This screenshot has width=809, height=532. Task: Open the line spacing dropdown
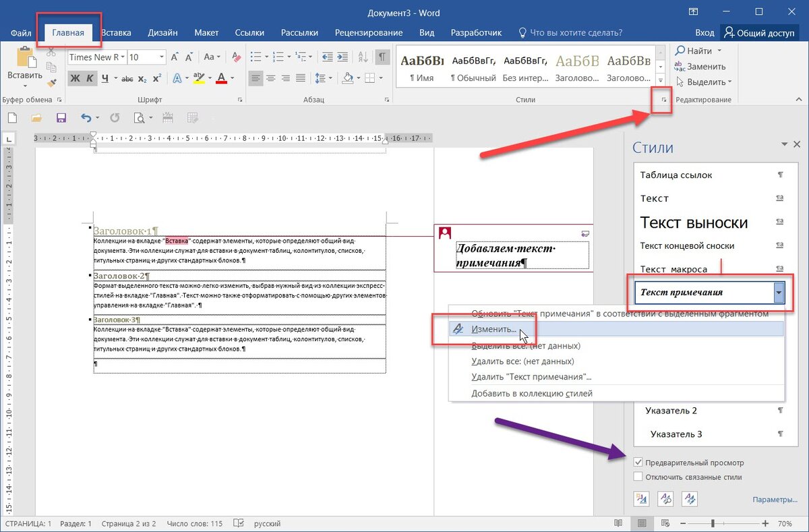click(325, 79)
